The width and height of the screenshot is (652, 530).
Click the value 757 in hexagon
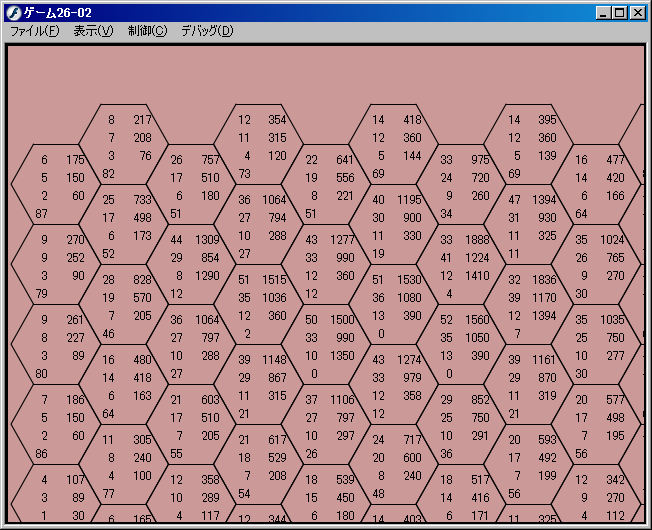(210, 160)
